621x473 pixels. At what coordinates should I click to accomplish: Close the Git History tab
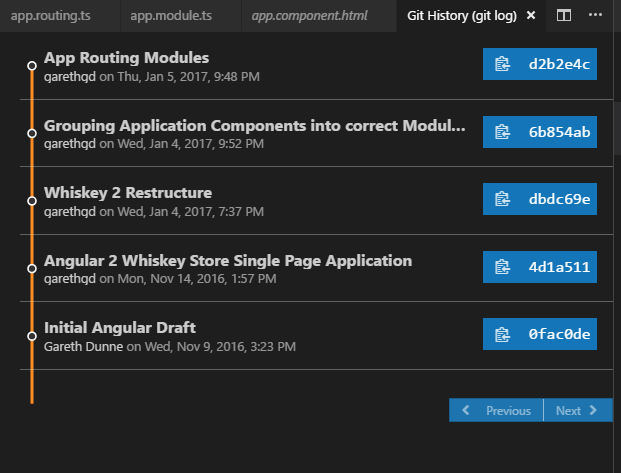[x=531, y=16]
